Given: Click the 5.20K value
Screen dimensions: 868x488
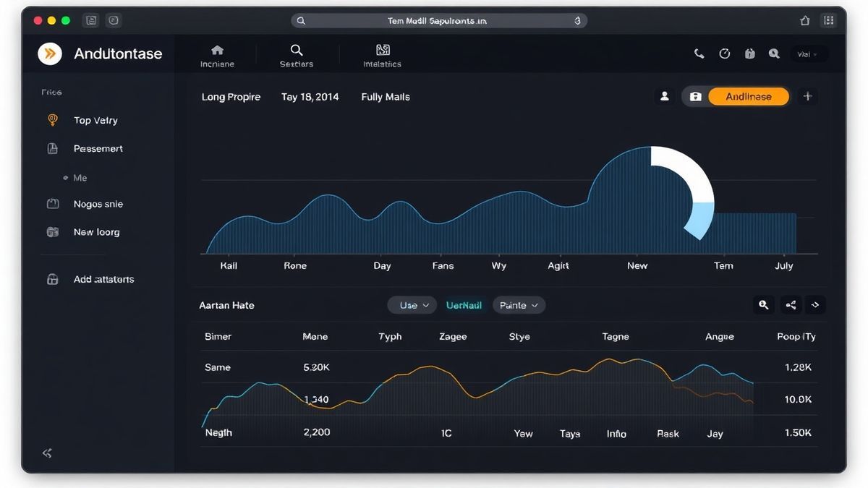Looking at the screenshot, I should 316,367.
